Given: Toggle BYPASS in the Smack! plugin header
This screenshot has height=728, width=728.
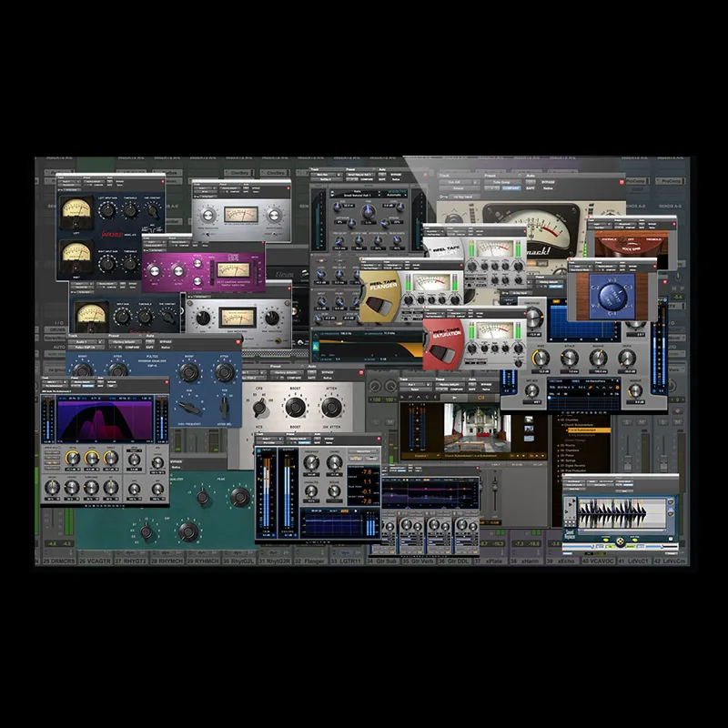Looking at the screenshot, I should (x=549, y=182).
